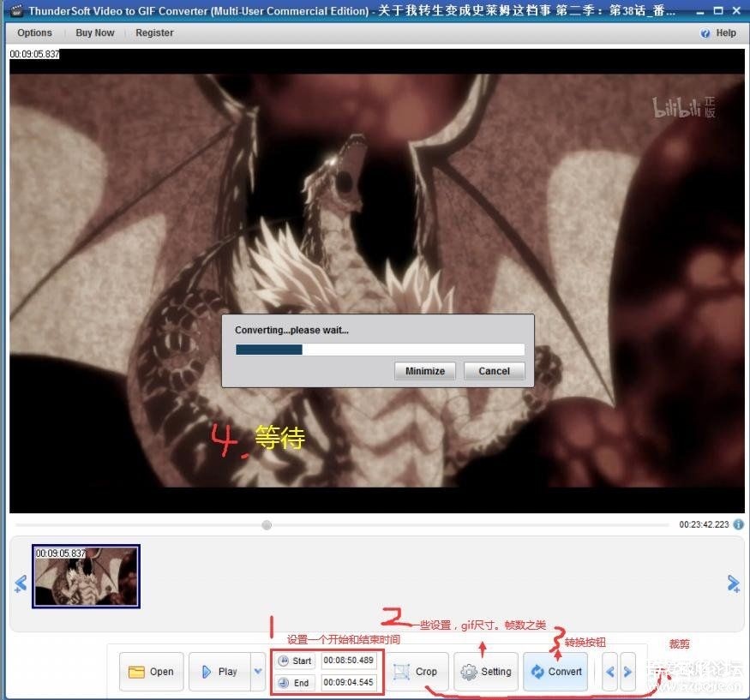Set the Start time marker button

(295, 661)
